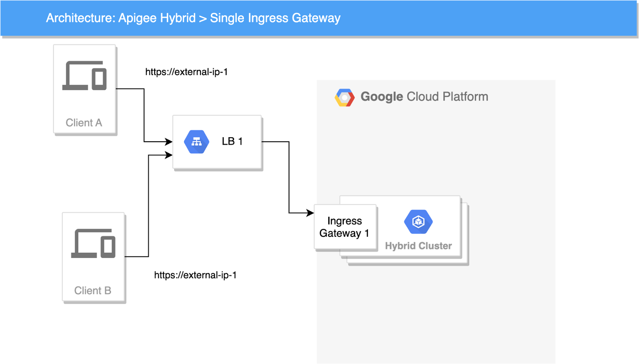Click the Ingress Gateway 1 box

click(x=345, y=227)
